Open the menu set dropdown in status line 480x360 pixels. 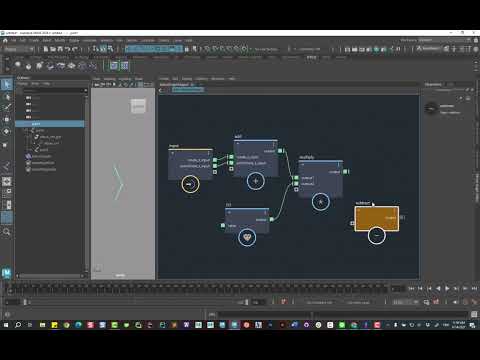click(19, 49)
